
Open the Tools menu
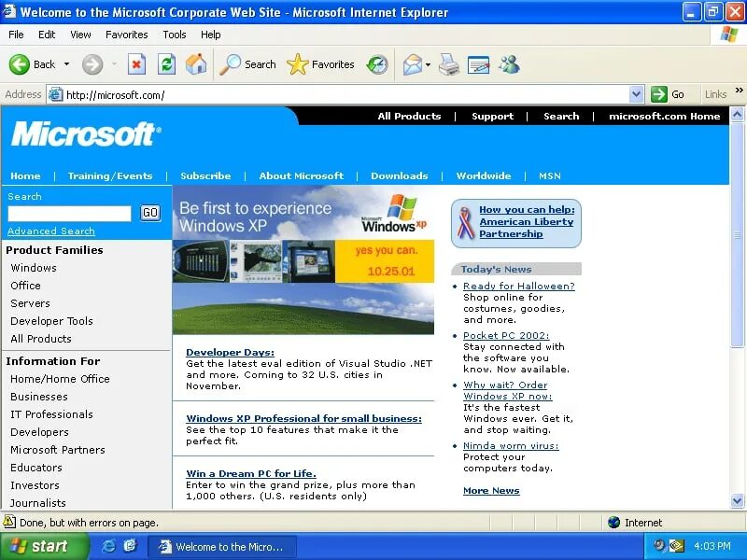[175, 35]
